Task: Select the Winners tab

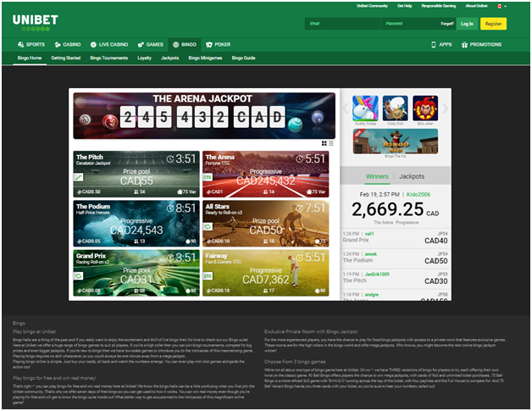Action: point(377,176)
